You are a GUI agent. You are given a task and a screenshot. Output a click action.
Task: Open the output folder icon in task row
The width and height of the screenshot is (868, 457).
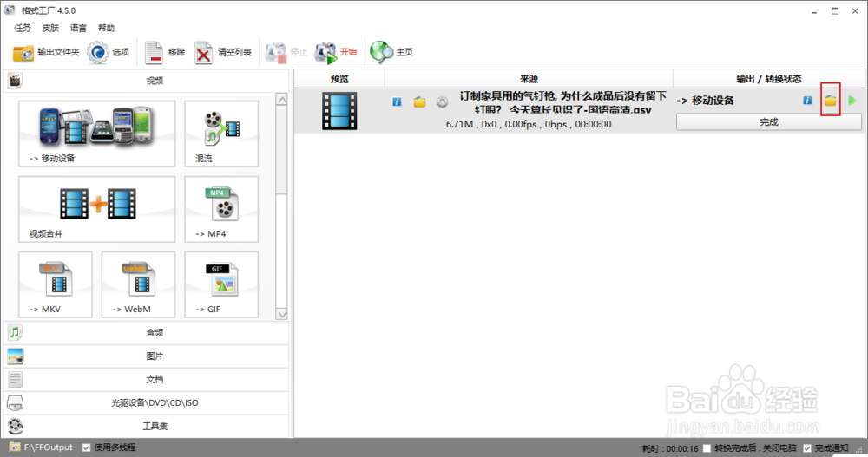click(831, 100)
